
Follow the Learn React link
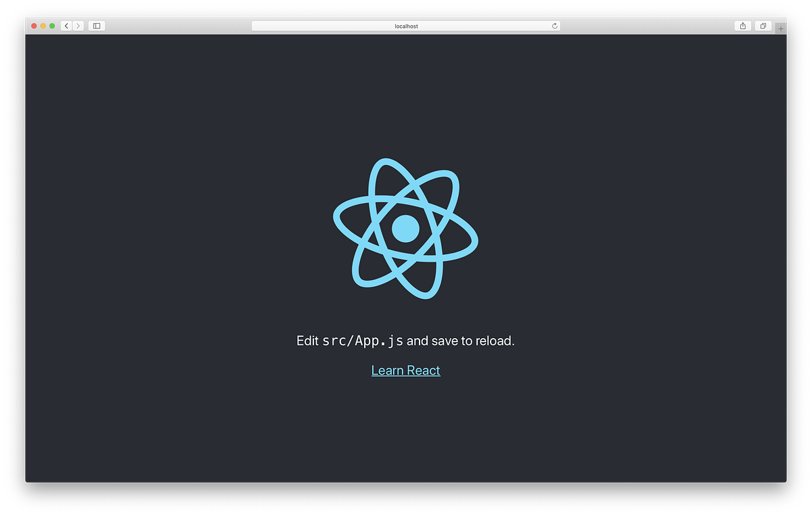coord(405,370)
